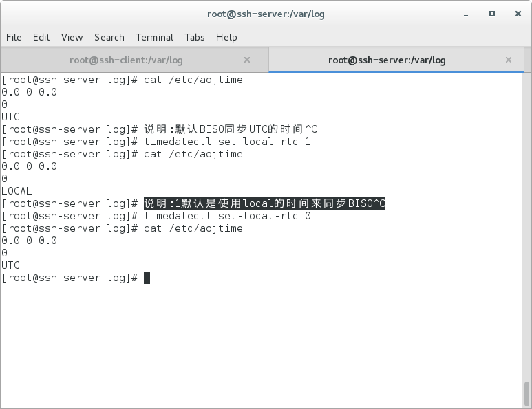
Task: Click the last UTC output line
Action: (x=10, y=265)
